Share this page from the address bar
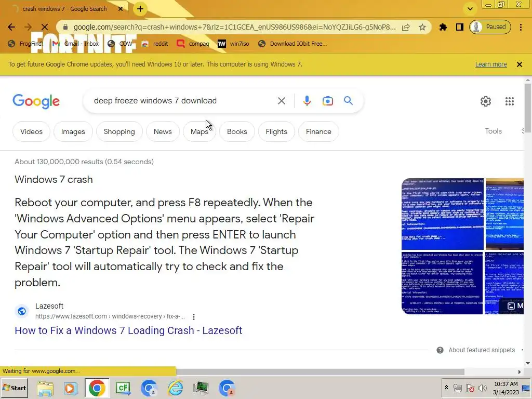Viewport: 532px width, 399px height. [406, 27]
